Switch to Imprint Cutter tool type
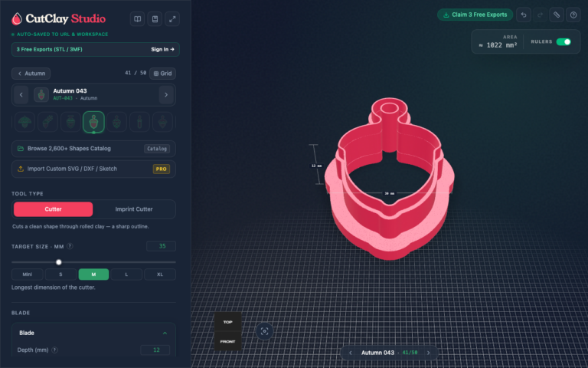The height and width of the screenshot is (368, 588). pos(134,209)
